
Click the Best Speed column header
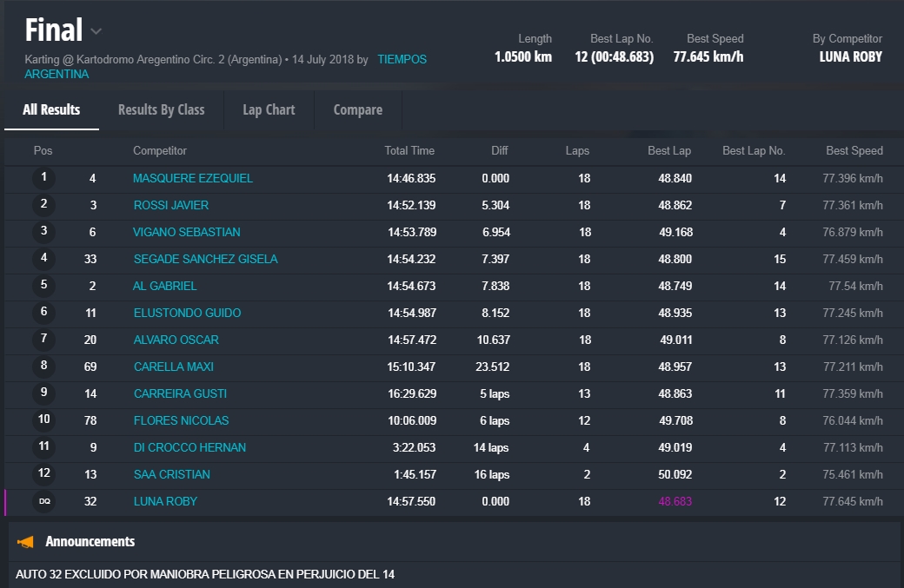(854, 151)
